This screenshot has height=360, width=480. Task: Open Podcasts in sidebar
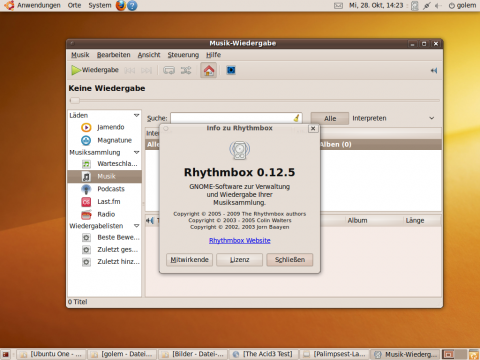[104, 189]
